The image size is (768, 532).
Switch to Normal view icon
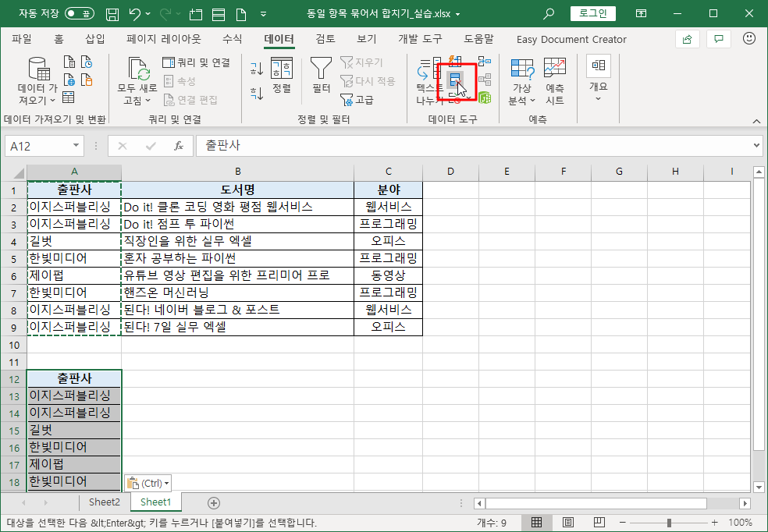click(536, 522)
